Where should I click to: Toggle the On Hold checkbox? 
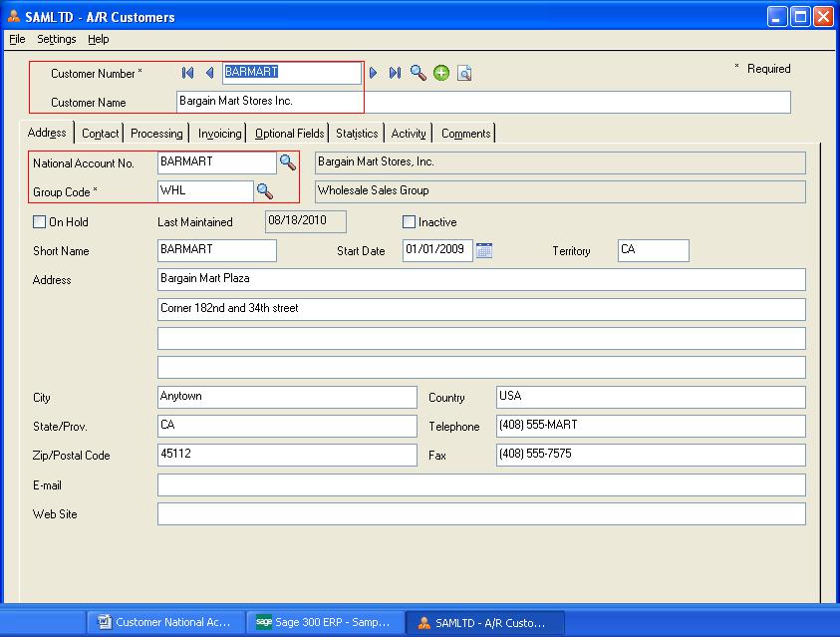click(x=39, y=221)
